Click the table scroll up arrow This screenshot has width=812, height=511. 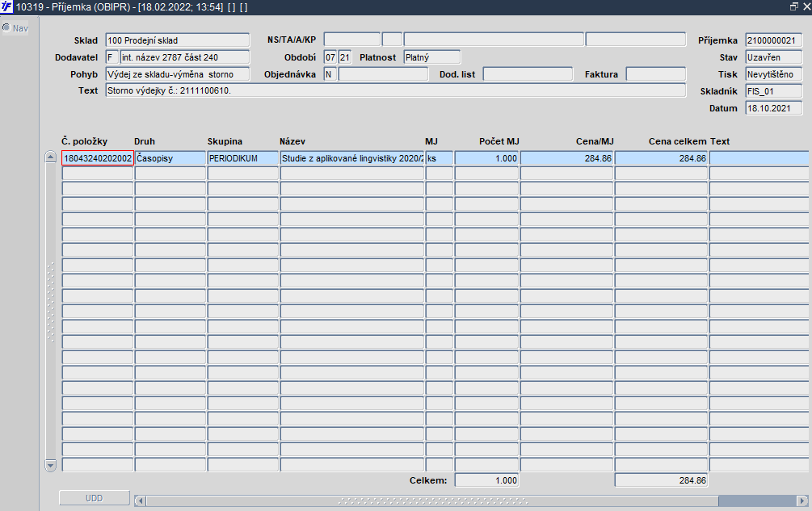[x=50, y=157]
